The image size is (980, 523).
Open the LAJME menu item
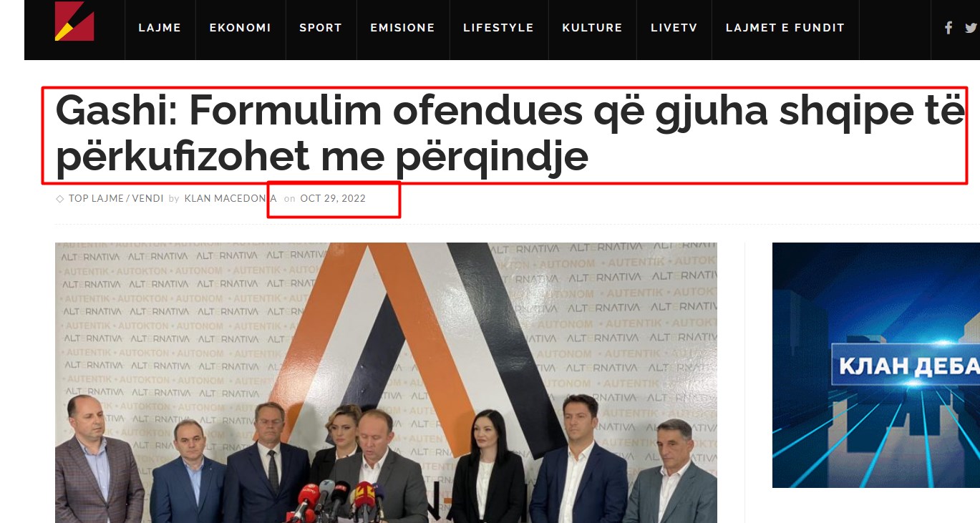(x=160, y=28)
